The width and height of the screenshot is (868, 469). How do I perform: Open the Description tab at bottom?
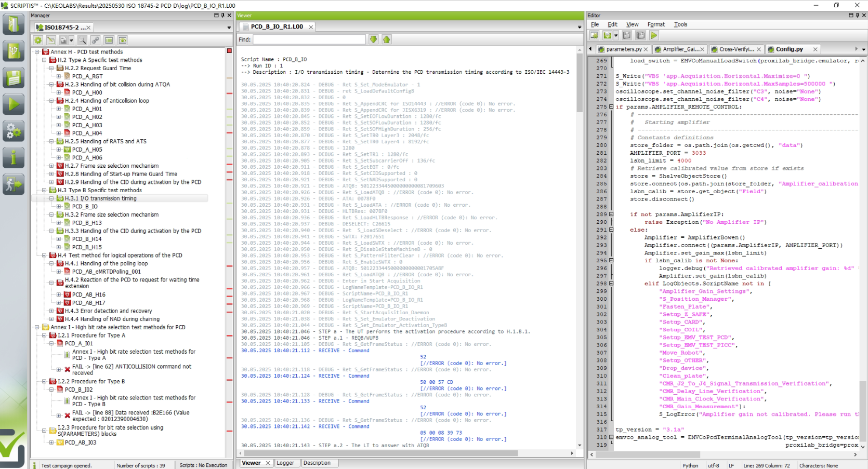point(317,463)
